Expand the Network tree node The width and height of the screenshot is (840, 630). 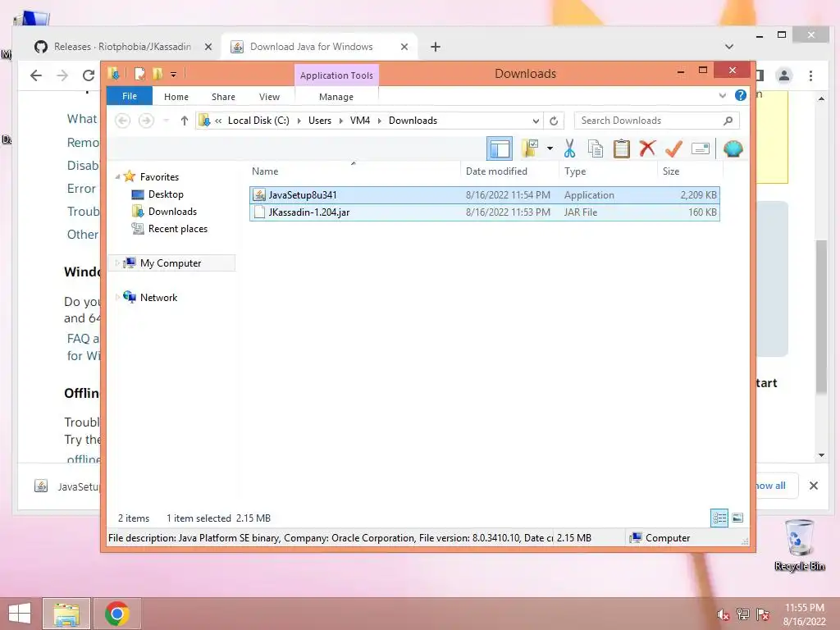pyautogui.click(x=117, y=297)
